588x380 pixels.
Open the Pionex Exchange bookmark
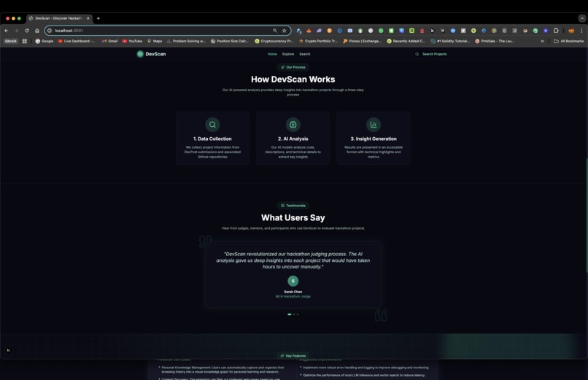[363, 42]
